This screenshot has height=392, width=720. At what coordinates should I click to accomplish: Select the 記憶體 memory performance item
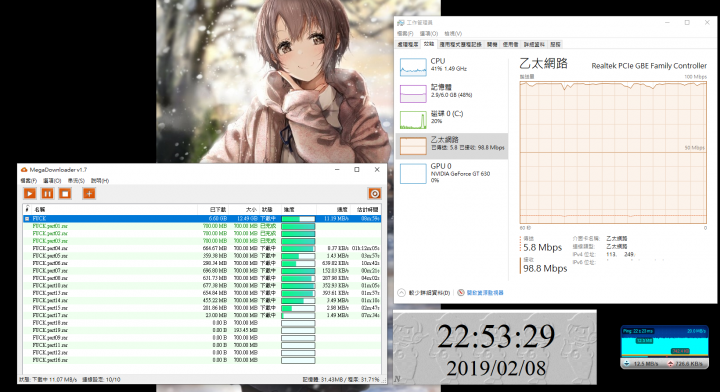[452, 93]
